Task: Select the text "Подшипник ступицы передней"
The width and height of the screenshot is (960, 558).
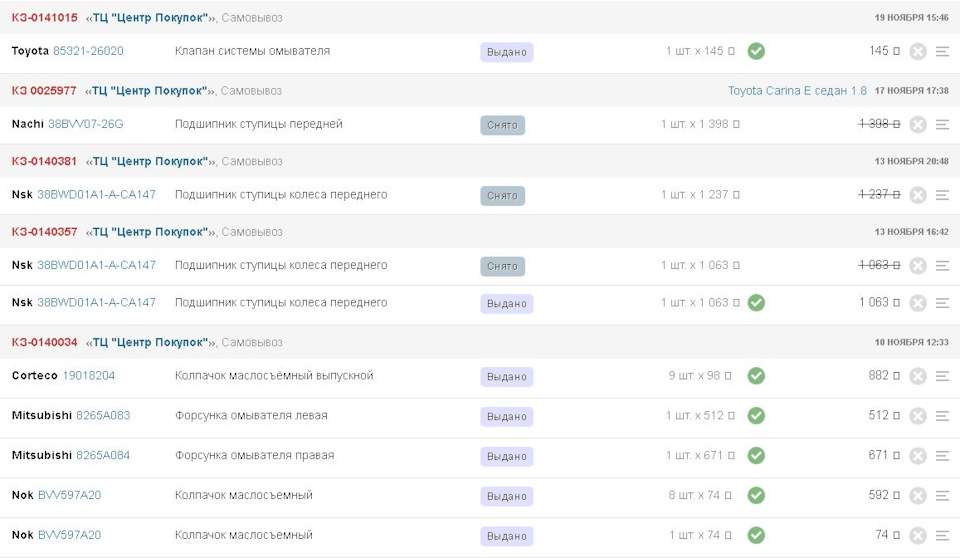Action: click(258, 124)
